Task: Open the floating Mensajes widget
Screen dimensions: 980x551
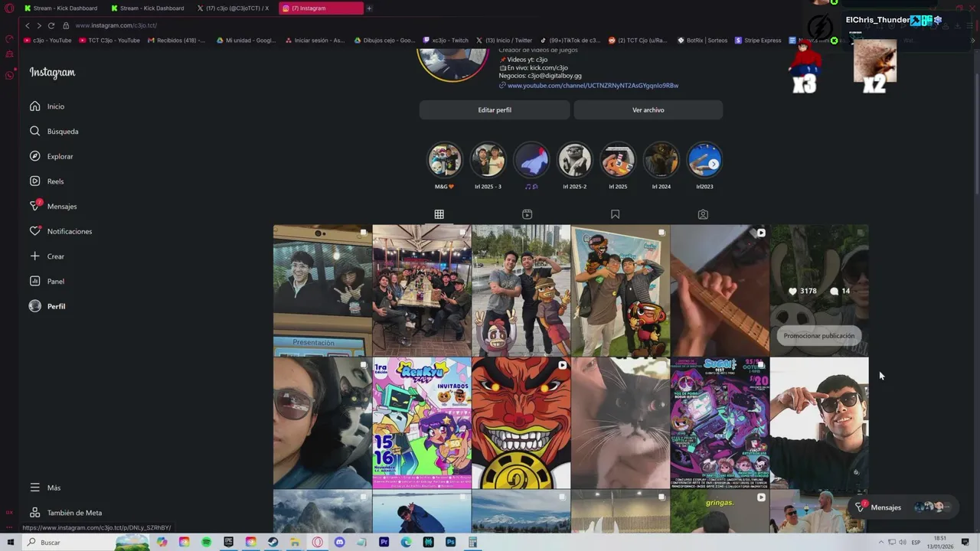Action: tap(904, 507)
